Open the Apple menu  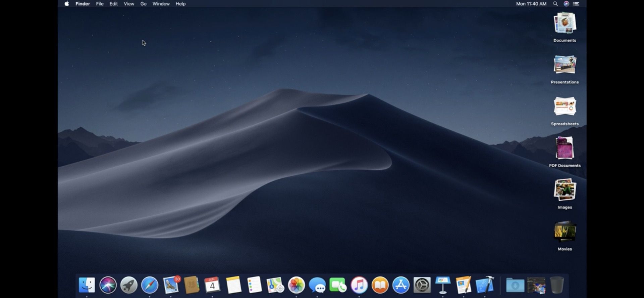click(67, 4)
